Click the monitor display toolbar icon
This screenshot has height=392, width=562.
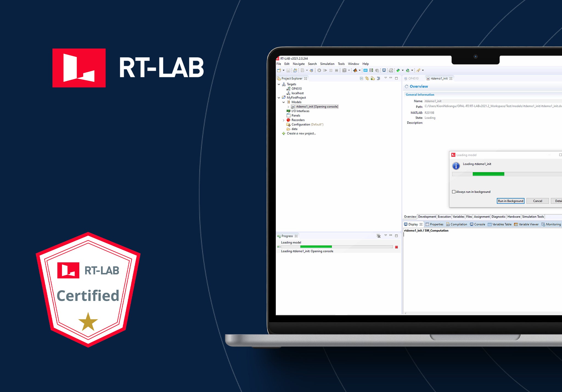click(384, 70)
